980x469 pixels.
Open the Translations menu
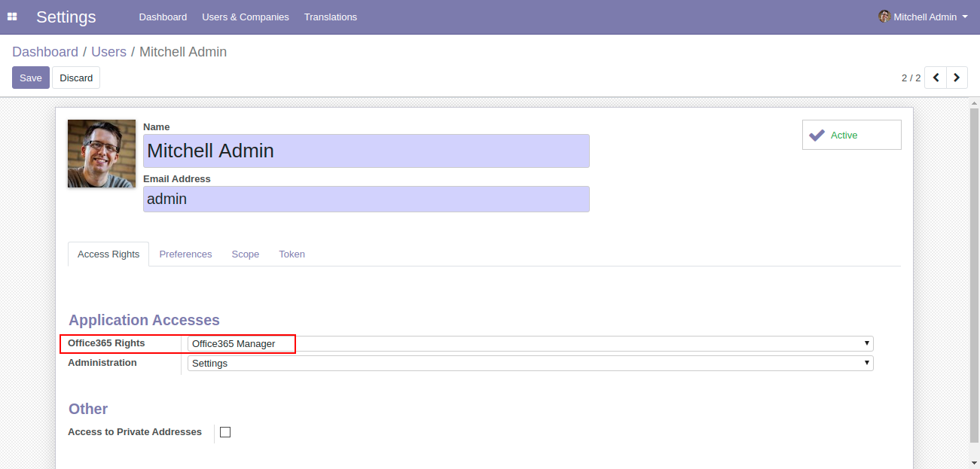pyautogui.click(x=331, y=17)
